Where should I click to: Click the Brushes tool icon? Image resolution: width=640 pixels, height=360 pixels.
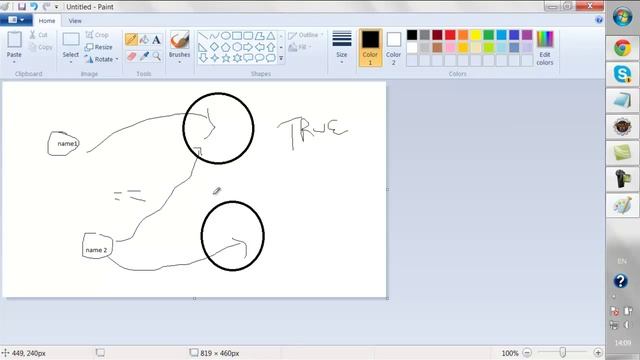pyautogui.click(x=179, y=41)
